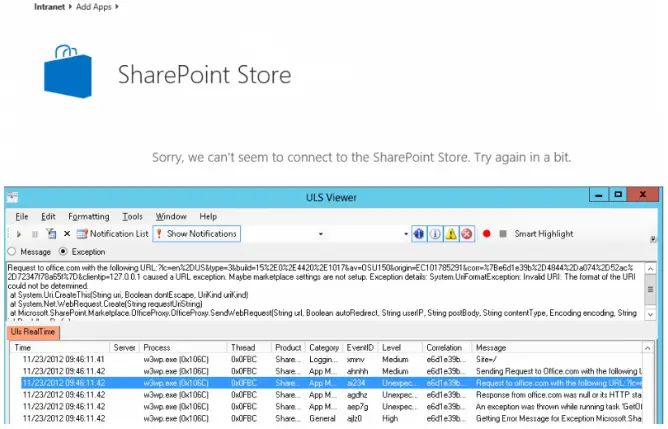Click the Intranet breadcrumb link

click(49, 7)
